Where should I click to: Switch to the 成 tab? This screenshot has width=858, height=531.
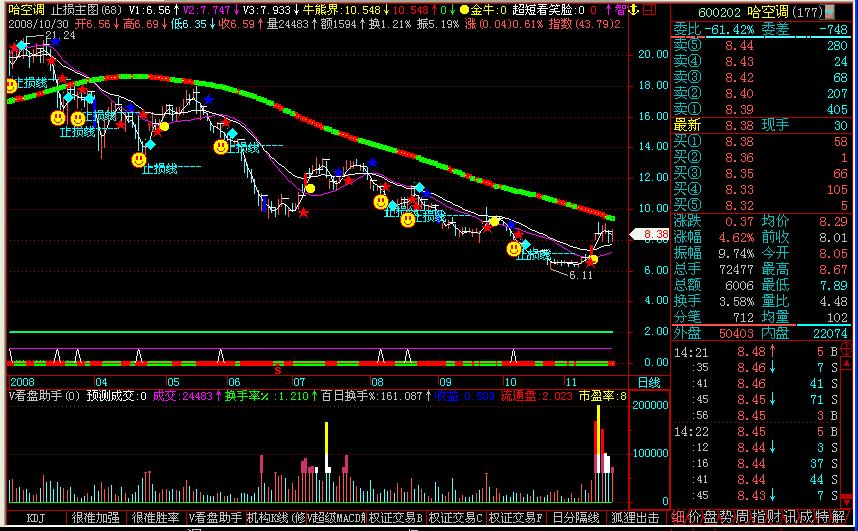(x=805, y=517)
